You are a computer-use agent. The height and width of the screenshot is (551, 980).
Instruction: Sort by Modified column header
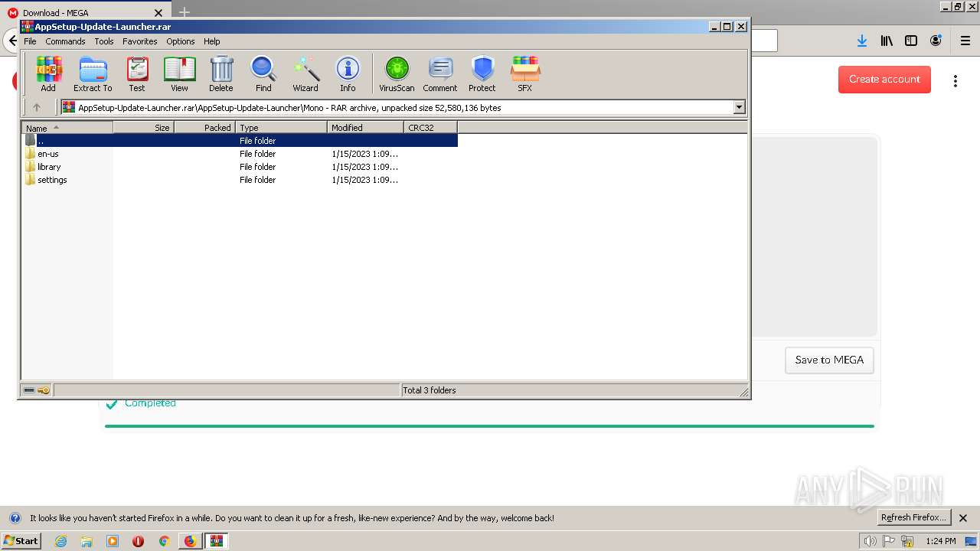(366, 128)
